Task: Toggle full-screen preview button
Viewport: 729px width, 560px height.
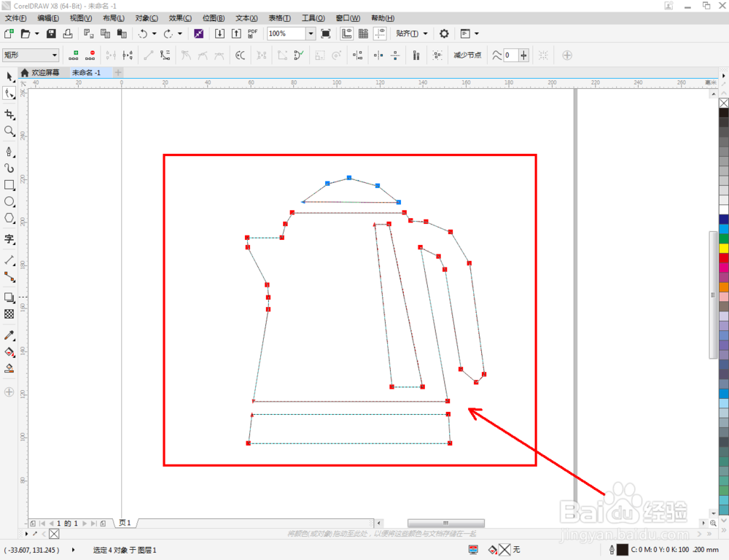Action: click(326, 34)
